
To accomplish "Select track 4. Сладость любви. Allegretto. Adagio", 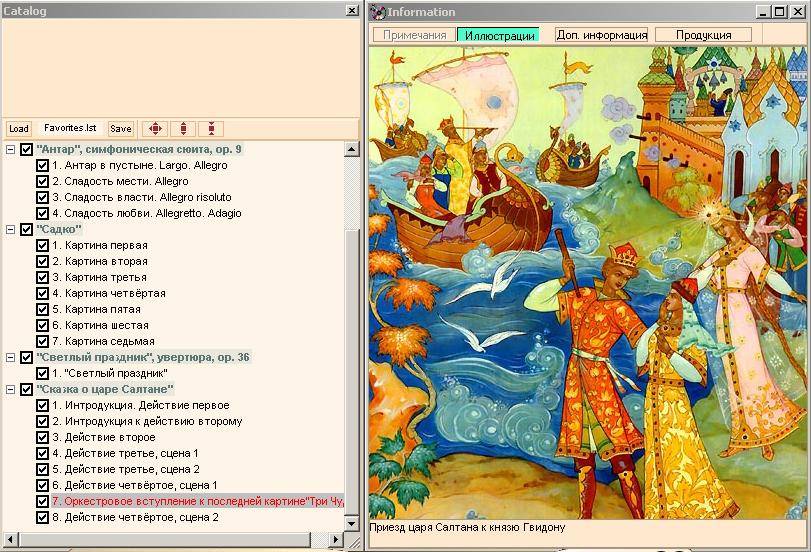I will (147, 213).
